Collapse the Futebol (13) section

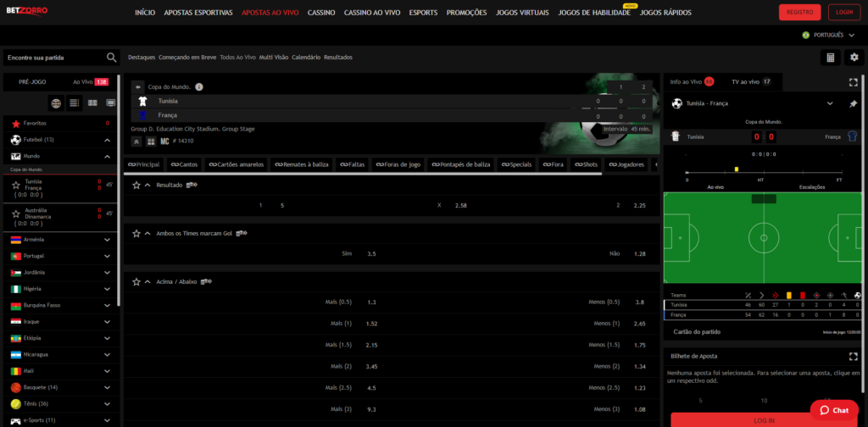[108, 140]
